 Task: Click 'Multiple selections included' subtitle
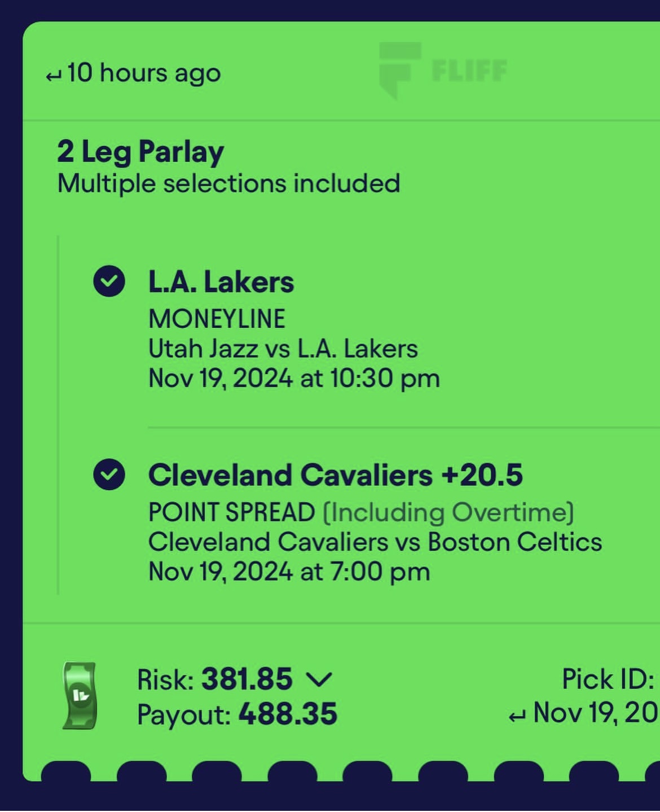pos(228,183)
